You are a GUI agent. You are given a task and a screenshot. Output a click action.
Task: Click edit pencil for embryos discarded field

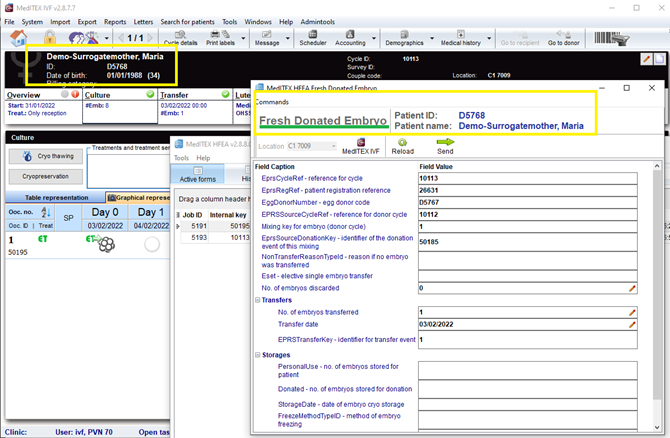click(632, 288)
